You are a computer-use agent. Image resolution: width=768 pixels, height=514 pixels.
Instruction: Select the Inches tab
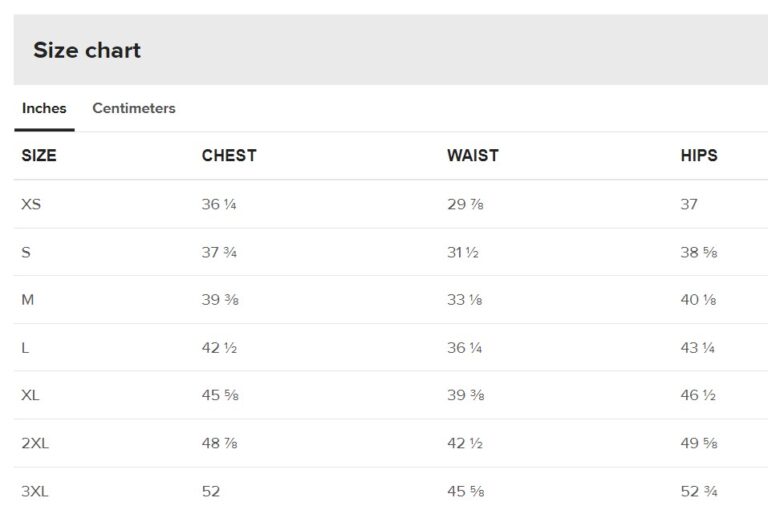click(x=44, y=108)
